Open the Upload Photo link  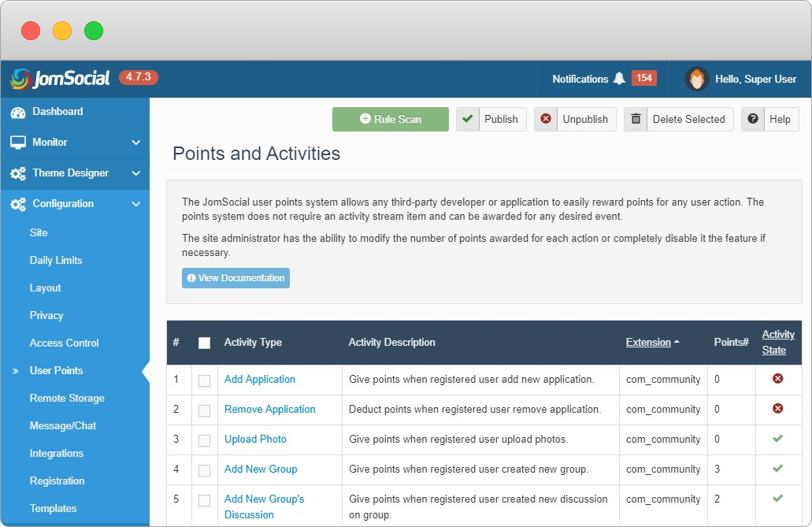click(x=255, y=439)
